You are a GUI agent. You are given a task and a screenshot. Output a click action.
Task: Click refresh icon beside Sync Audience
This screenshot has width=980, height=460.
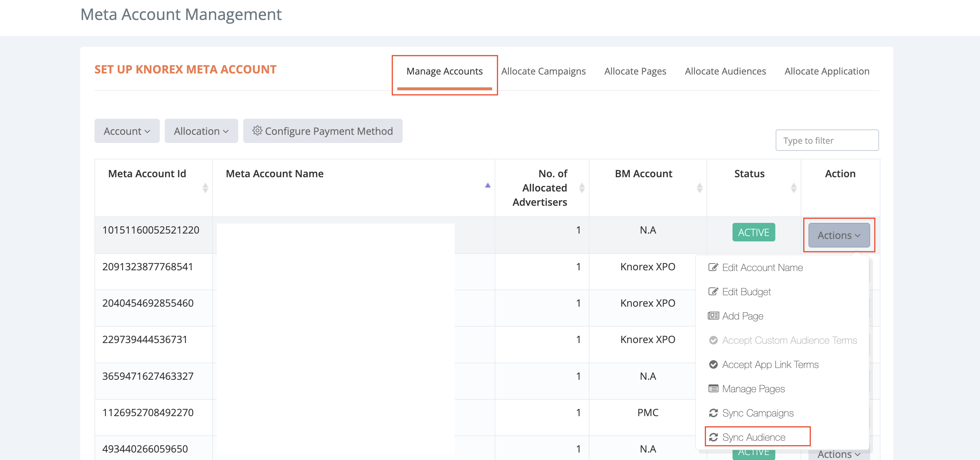click(713, 437)
